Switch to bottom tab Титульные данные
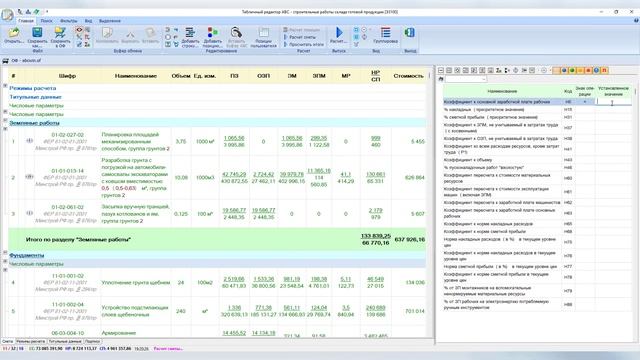This screenshot has height=360, width=640. [65, 341]
